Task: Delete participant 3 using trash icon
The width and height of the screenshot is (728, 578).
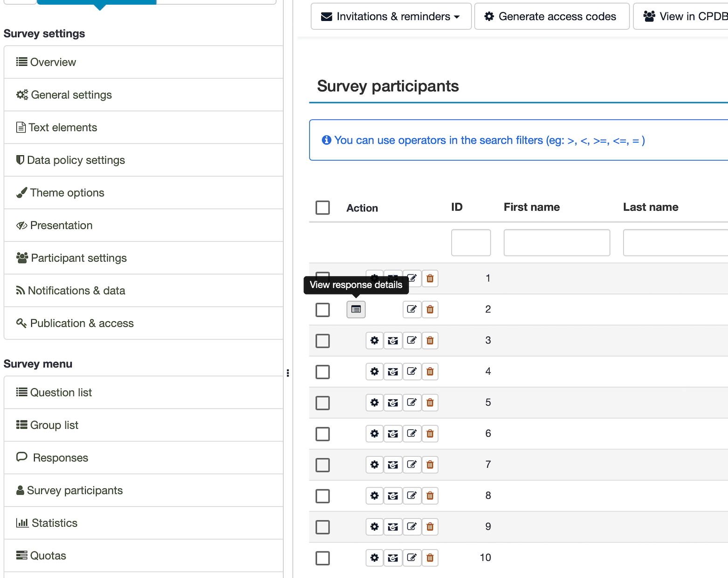Action: coord(430,341)
